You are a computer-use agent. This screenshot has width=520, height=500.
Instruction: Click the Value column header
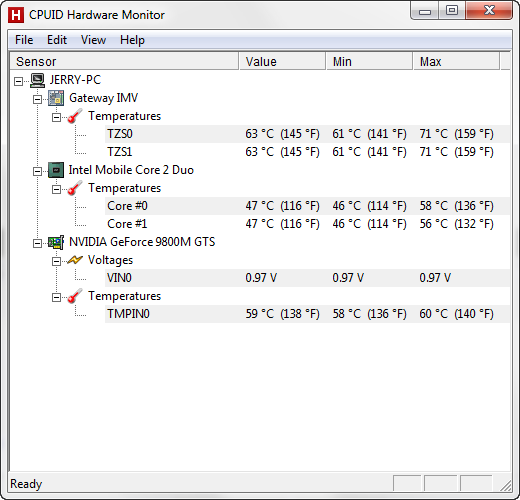[x=282, y=61]
